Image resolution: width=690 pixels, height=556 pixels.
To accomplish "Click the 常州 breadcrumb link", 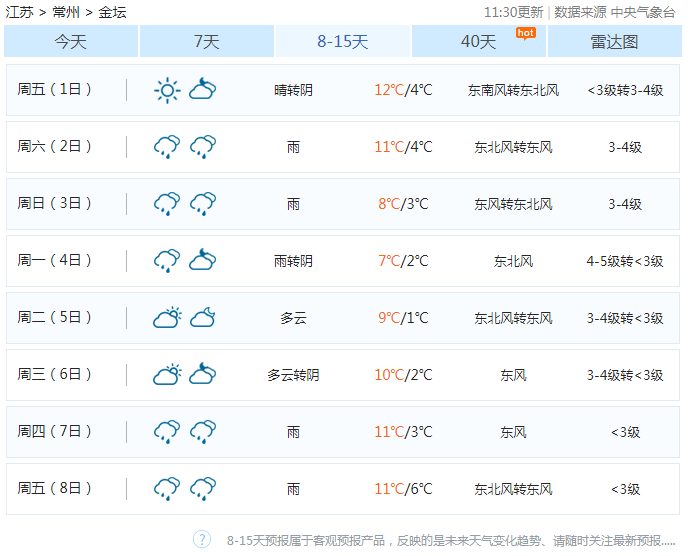I will tap(66, 12).
